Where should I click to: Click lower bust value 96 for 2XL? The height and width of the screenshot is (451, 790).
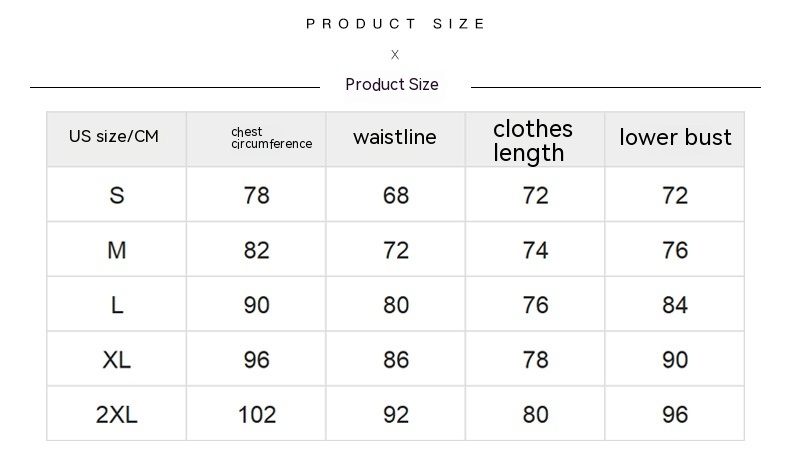point(675,414)
